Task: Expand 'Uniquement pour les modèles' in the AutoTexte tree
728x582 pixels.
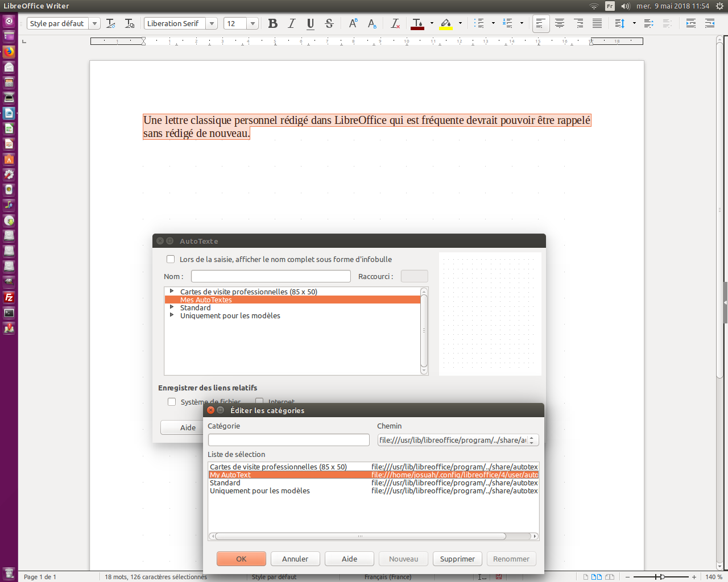Action: [x=172, y=315]
